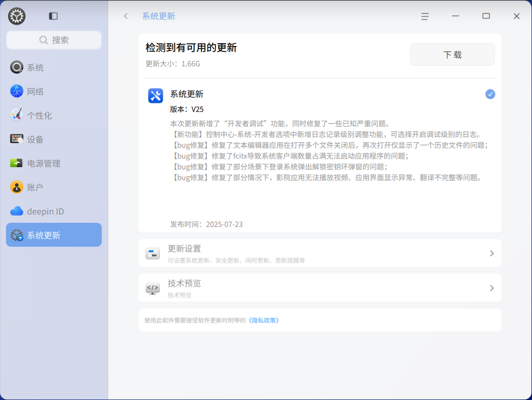Click the 版本：V25 text

pos(187,109)
